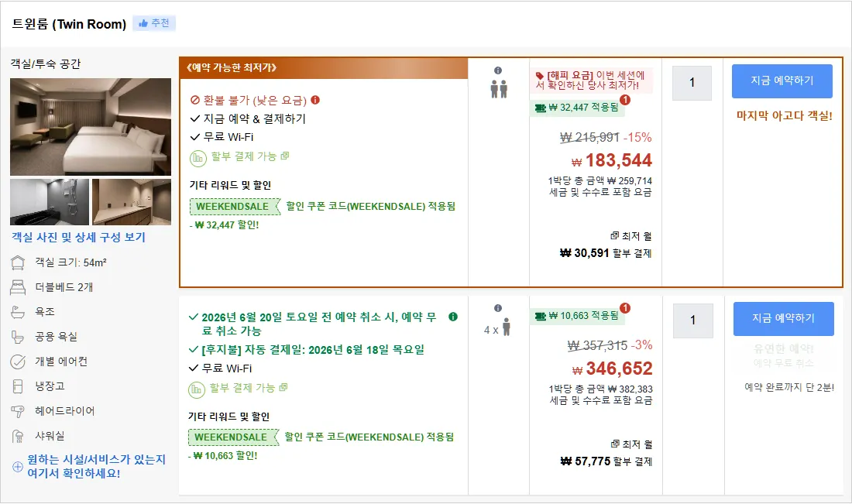Click the occupancy info icon above 4 x
The width and height of the screenshot is (852, 504).
pyautogui.click(x=498, y=308)
